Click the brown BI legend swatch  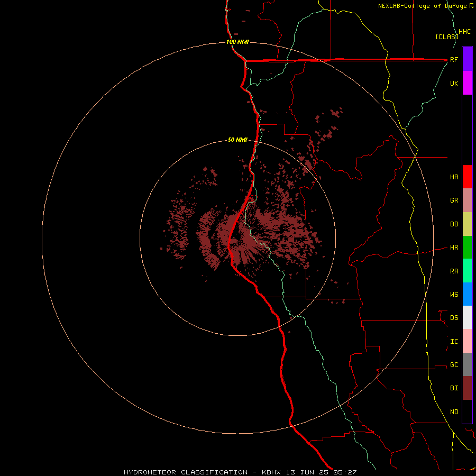pos(467,388)
